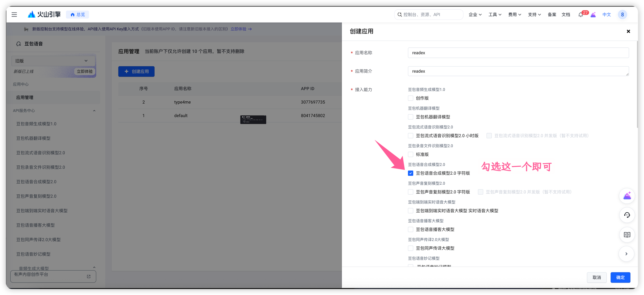This screenshot has width=644, height=295.
Task: Click the search magnifier icon
Action: (x=400, y=14)
